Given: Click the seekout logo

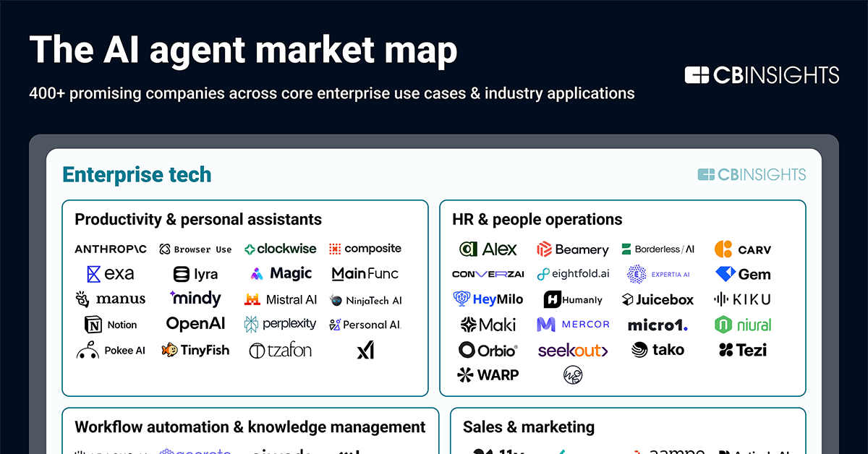Looking at the screenshot, I should [574, 349].
